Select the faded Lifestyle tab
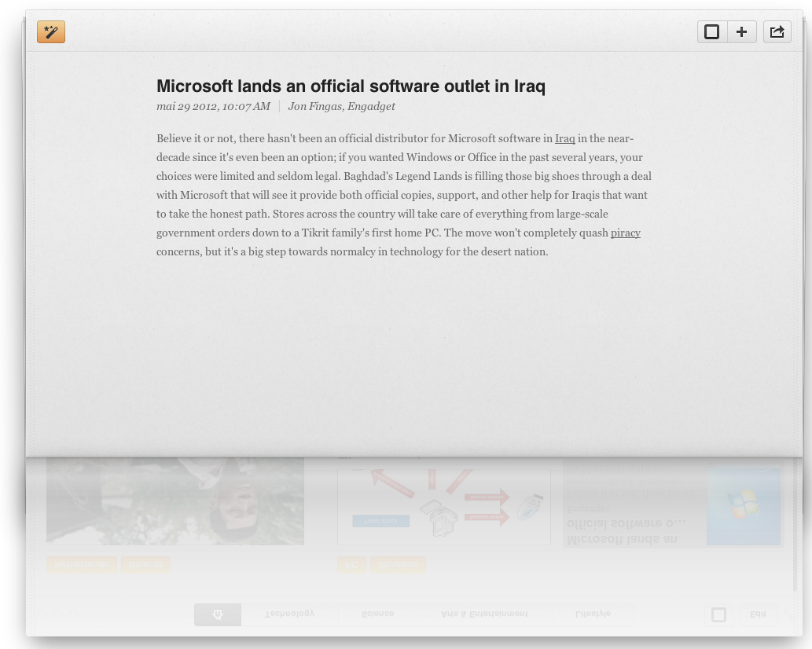812x649 pixels. (592, 614)
